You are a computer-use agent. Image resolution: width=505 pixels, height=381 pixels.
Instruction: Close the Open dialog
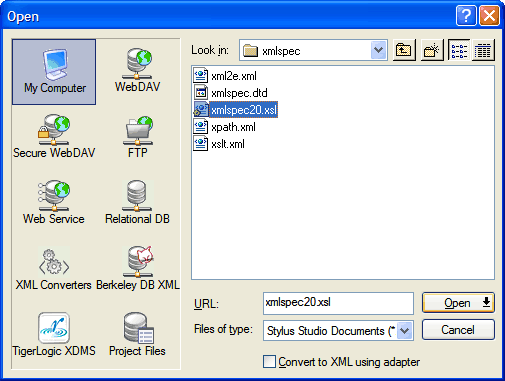click(489, 15)
